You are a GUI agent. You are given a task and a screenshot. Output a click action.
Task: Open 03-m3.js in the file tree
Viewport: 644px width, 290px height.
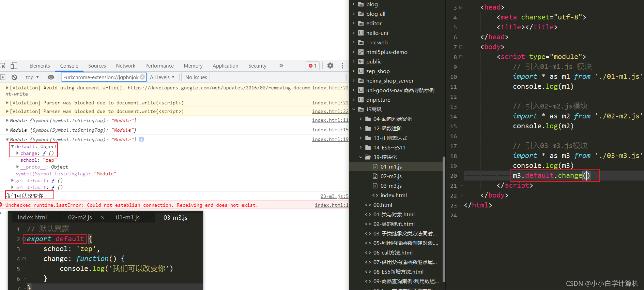pos(391,186)
